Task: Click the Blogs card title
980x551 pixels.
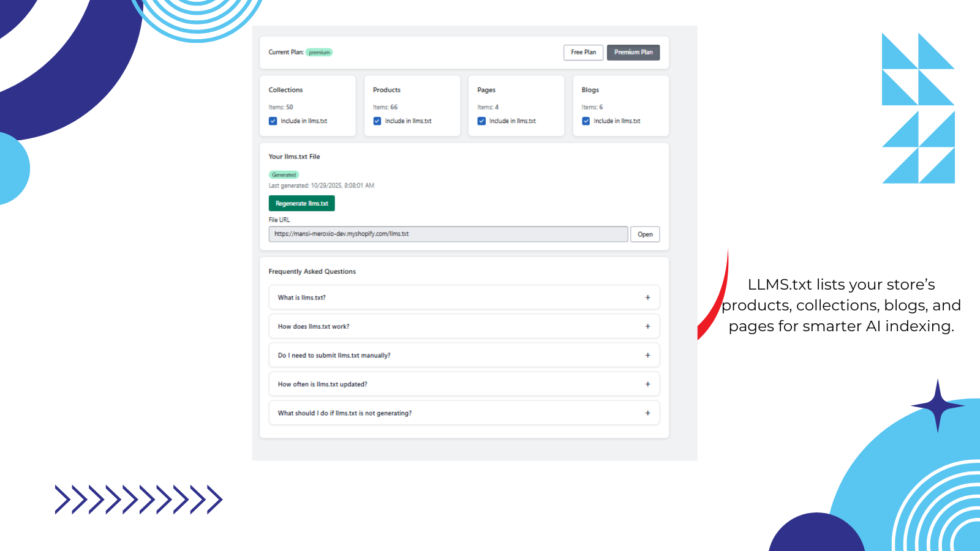Action: point(590,90)
